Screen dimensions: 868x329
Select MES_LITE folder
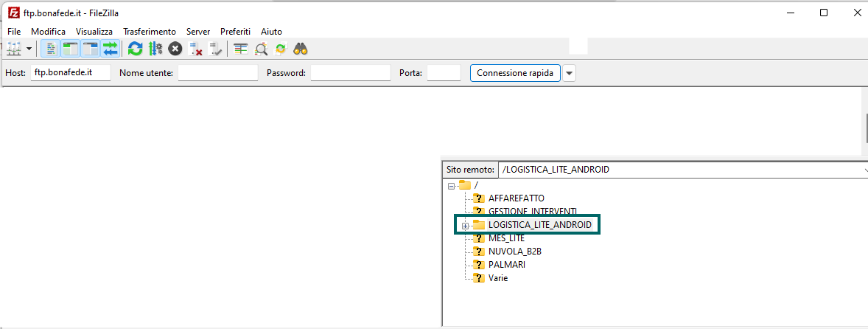506,238
